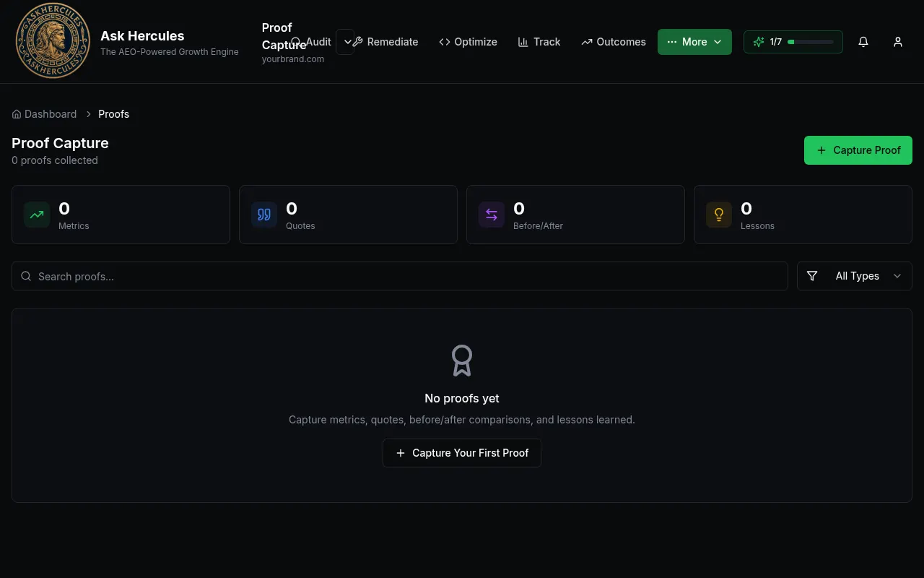This screenshot has width=924, height=578.
Task: Click the green Capture Proof button
Action: click(x=858, y=150)
